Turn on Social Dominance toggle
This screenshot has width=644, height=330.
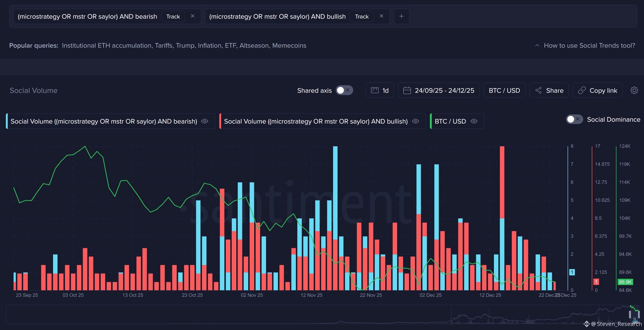coord(574,119)
